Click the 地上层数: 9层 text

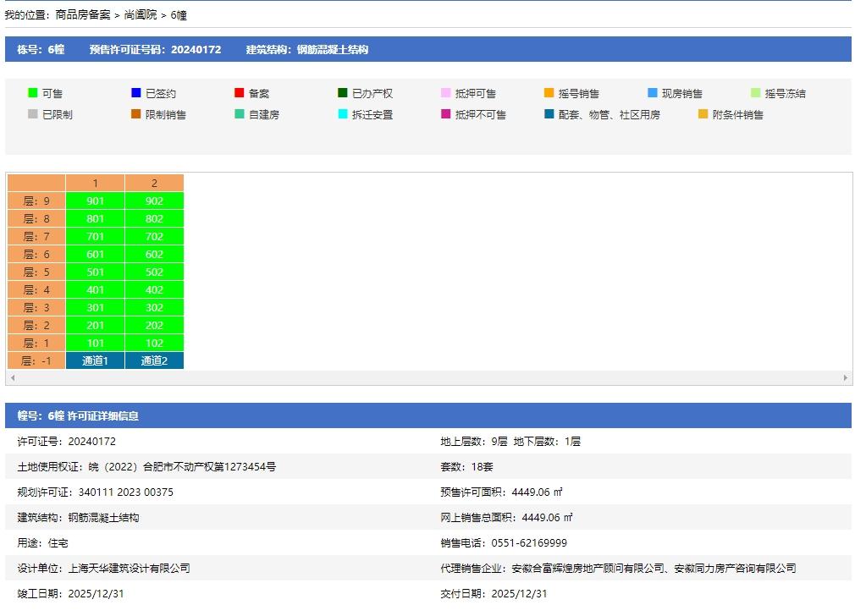click(474, 441)
